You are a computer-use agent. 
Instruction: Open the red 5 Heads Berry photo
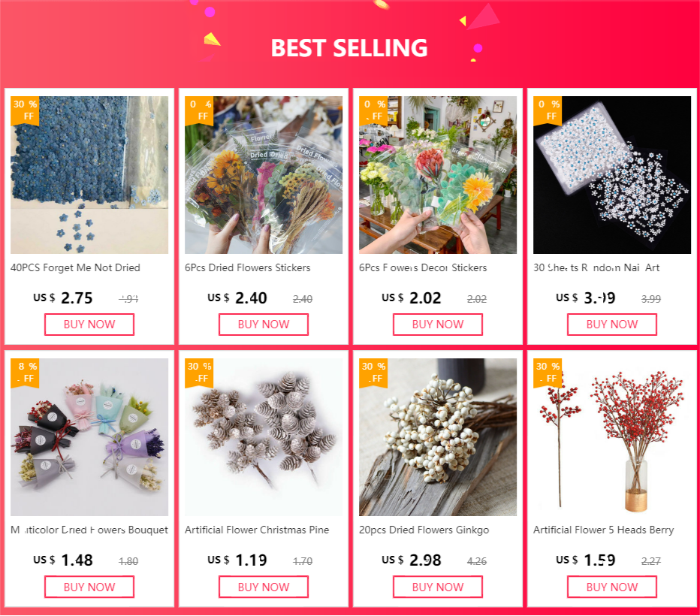pyautogui.click(x=612, y=437)
